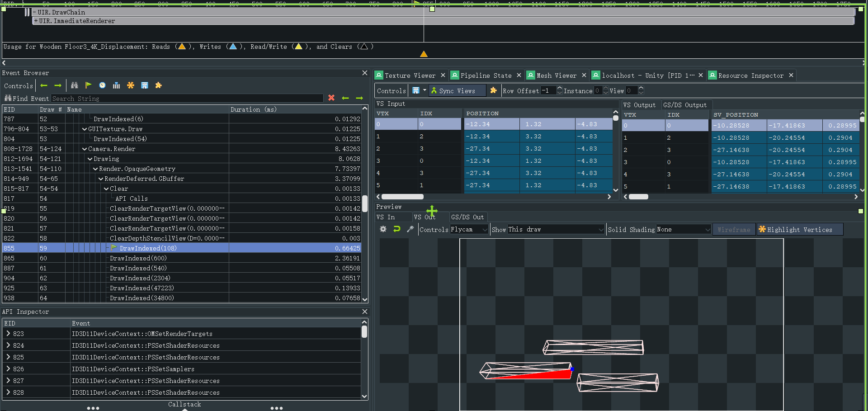Click the binoculars Find Event toolbar icon
Viewport: 868px width, 411px height.
(x=75, y=85)
